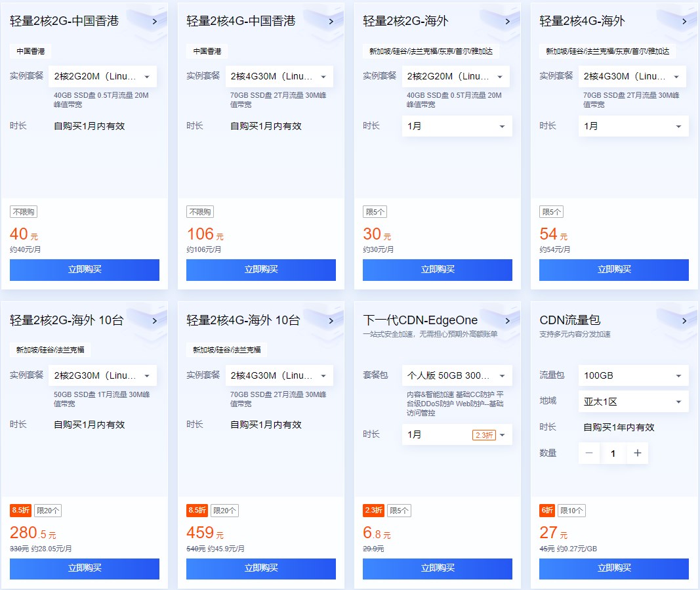The image size is (700, 590).
Task: Click the arrow icon on 轻量2核2G-中国香港 card
Action: point(155,20)
